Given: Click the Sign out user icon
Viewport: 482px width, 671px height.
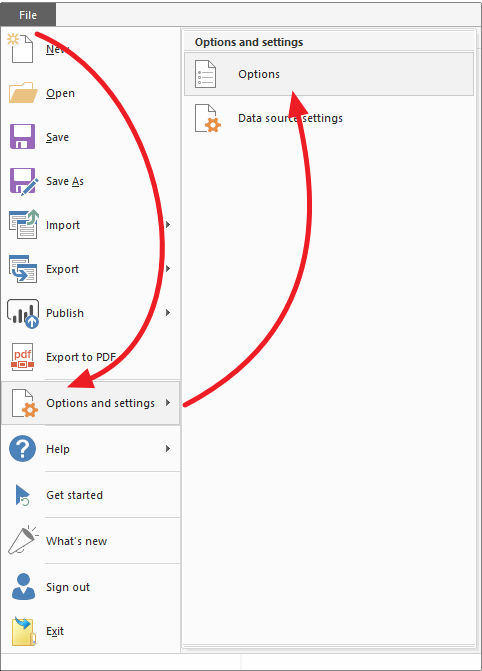Looking at the screenshot, I should (23, 586).
